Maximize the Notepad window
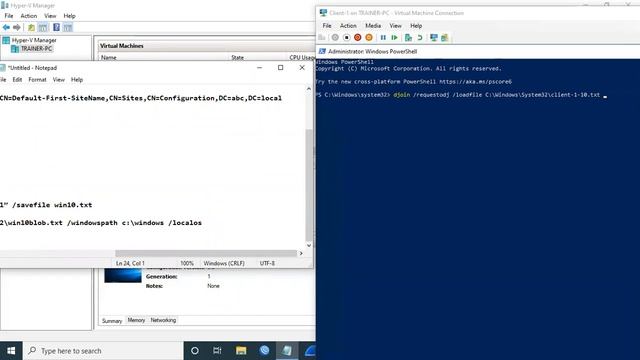The image size is (640, 360). (x=280, y=68)
